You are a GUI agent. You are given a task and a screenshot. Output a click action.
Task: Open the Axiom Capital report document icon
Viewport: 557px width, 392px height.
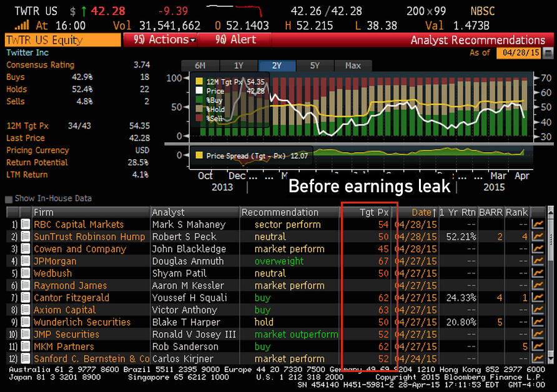point(25,310)
